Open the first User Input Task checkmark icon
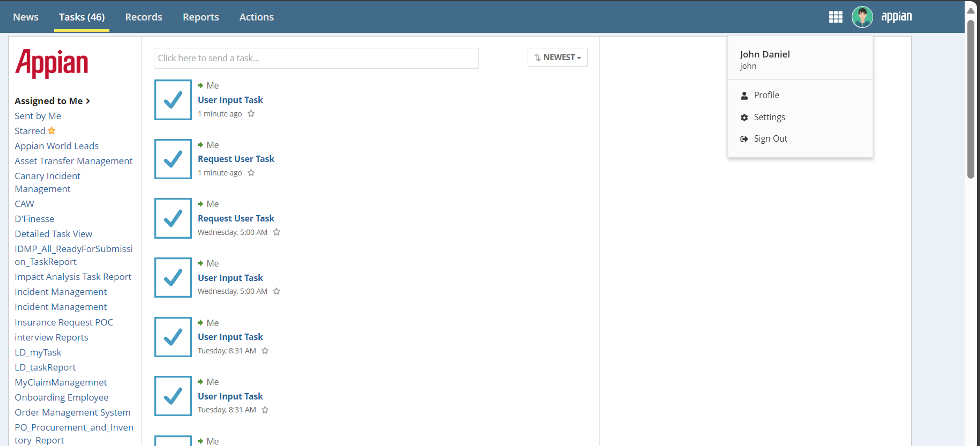This screenshot has height=446, width=980. coord(173,100)
